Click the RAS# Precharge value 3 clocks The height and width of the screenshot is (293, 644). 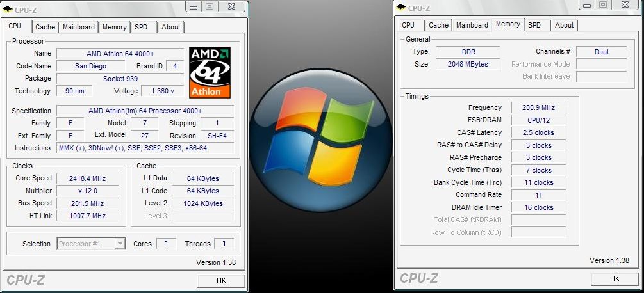pos(538,158)
